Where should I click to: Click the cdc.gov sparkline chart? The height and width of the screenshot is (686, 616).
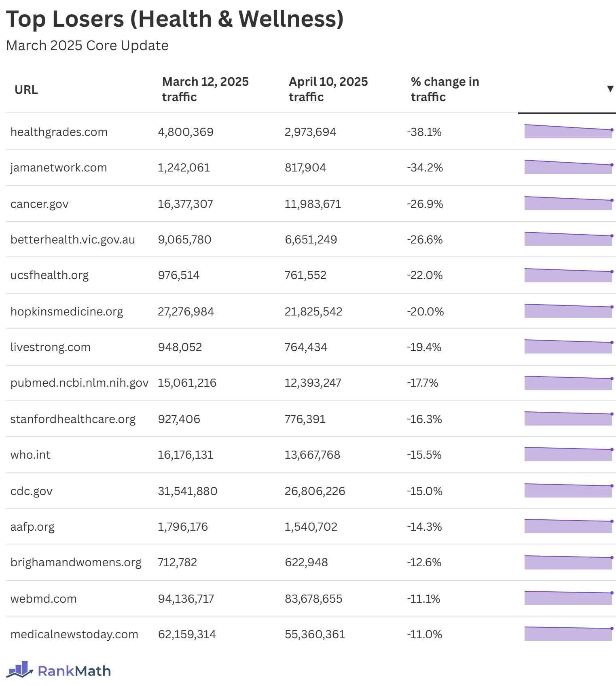point(569,490)
